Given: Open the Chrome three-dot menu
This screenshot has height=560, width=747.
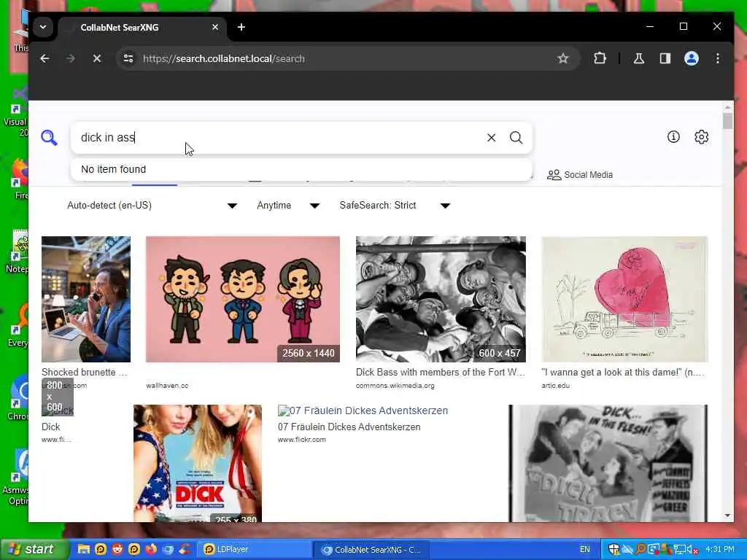Looking at the screenshot, I should coord(718,58).
